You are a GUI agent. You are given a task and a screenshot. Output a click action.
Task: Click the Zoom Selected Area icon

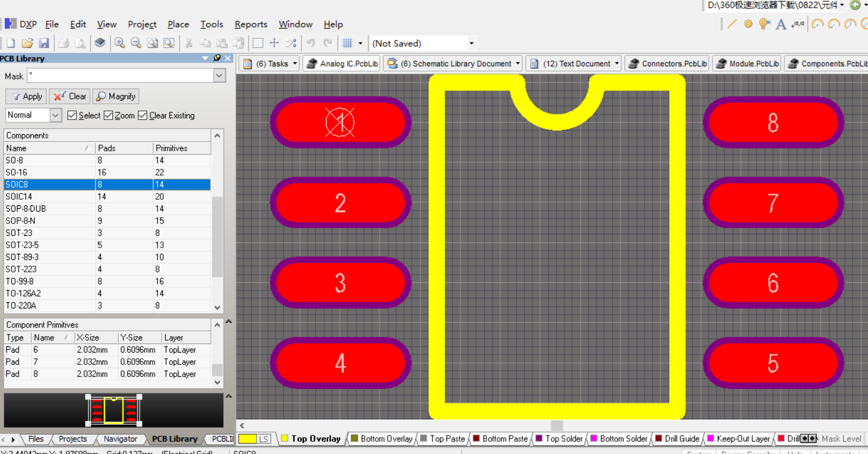pos(169,43)
